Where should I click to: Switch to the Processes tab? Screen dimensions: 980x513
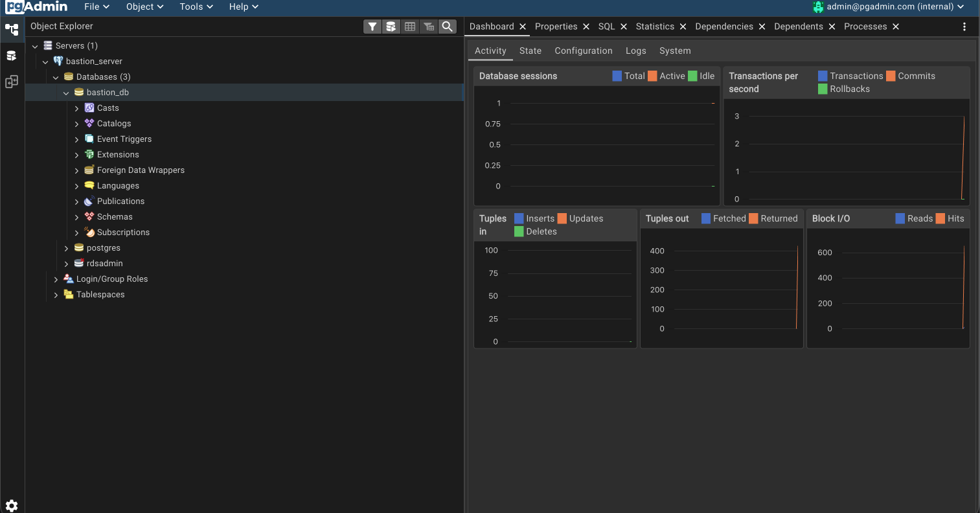[865, 27]
